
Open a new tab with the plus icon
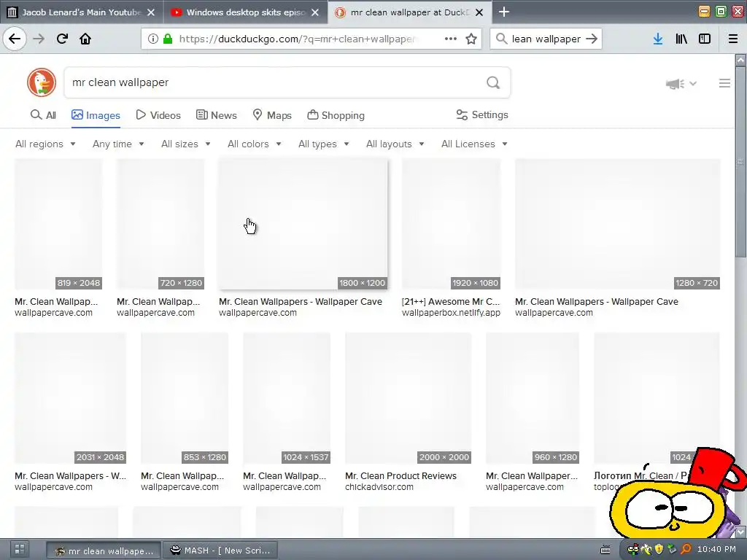(x=504, y=12)
